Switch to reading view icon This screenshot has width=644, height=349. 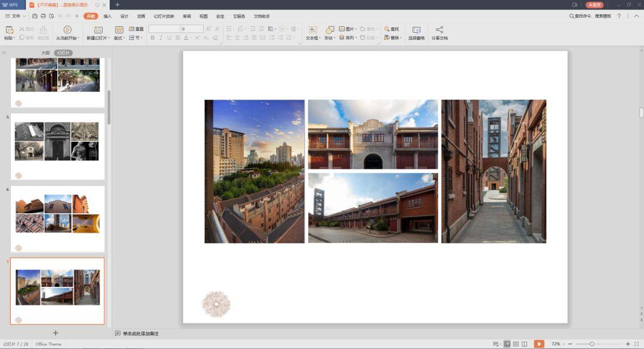[x=525, y=344]
